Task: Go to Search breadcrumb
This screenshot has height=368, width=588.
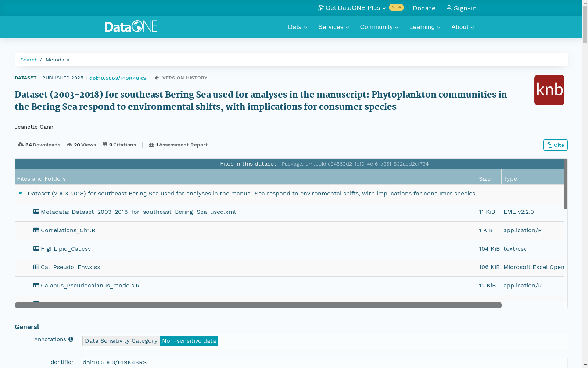Action: [x=29, y=60]
